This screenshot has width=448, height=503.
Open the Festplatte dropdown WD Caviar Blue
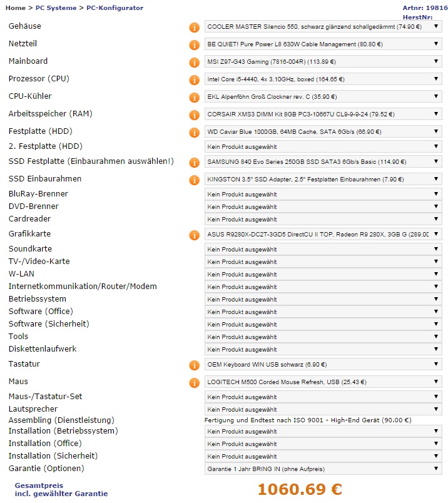pyautogui.click(x=323, y=131)
